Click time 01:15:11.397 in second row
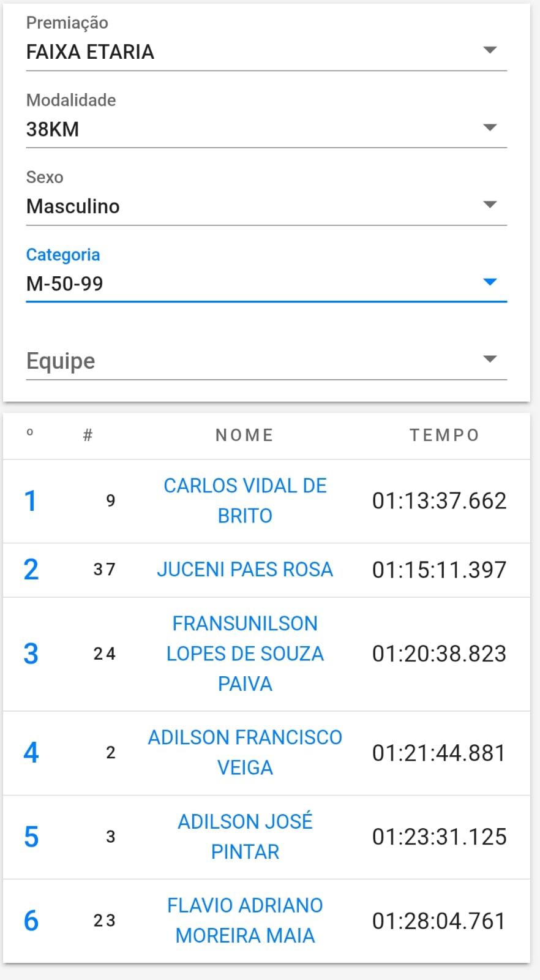 pos(439,570)
